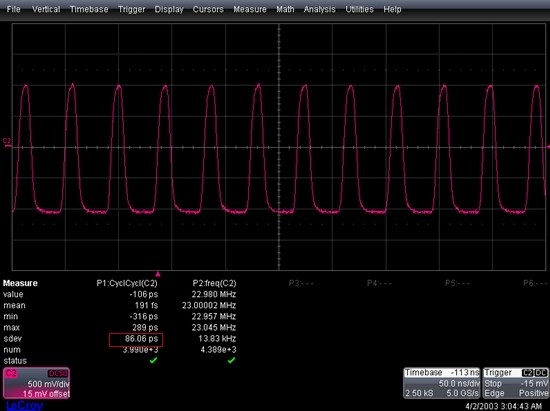550x411 pixels.
Task: Open the File menu
Action: click(x=14, y=9)
